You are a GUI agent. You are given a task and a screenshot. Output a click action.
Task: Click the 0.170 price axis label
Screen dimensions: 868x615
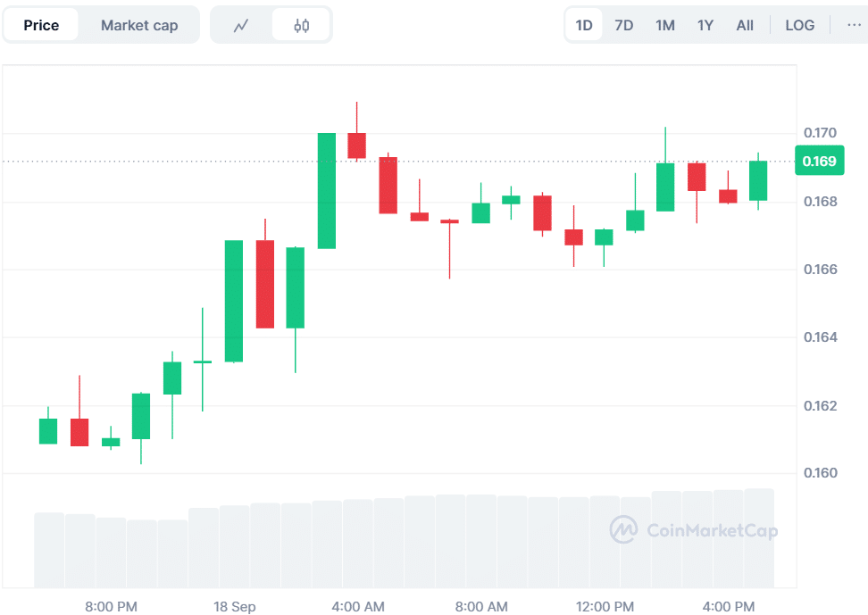point(820,133)
